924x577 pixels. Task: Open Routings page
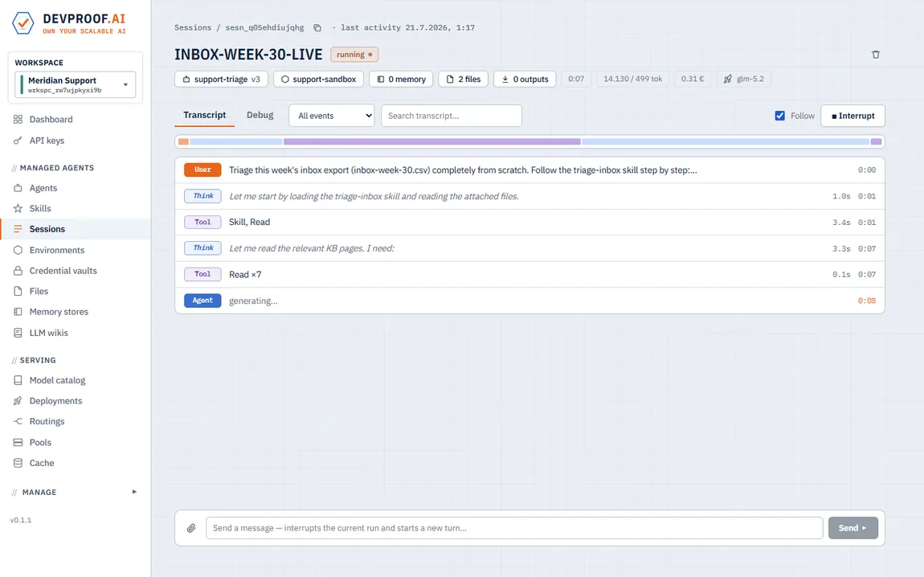pyautogui.click(x=47, y=421)
